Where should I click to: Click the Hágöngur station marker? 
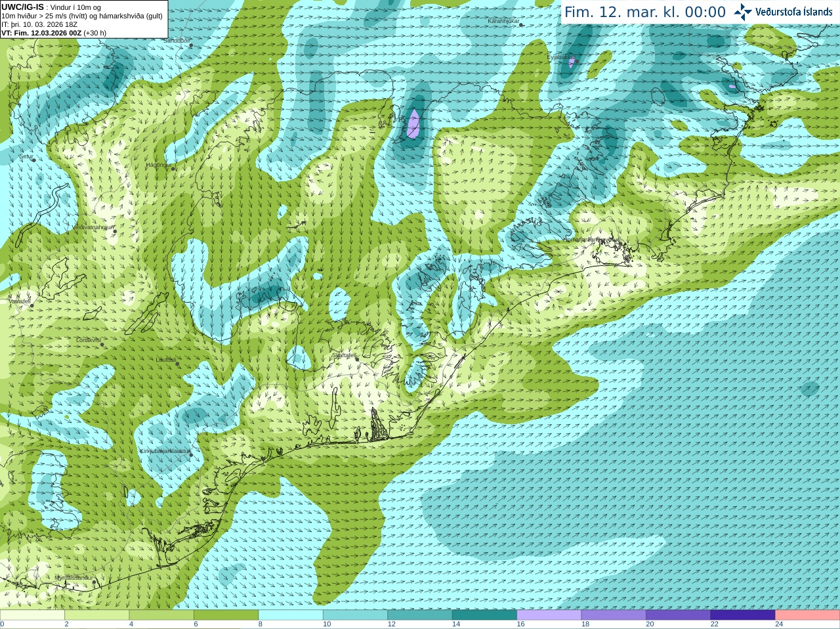click(x=173, y=169)
